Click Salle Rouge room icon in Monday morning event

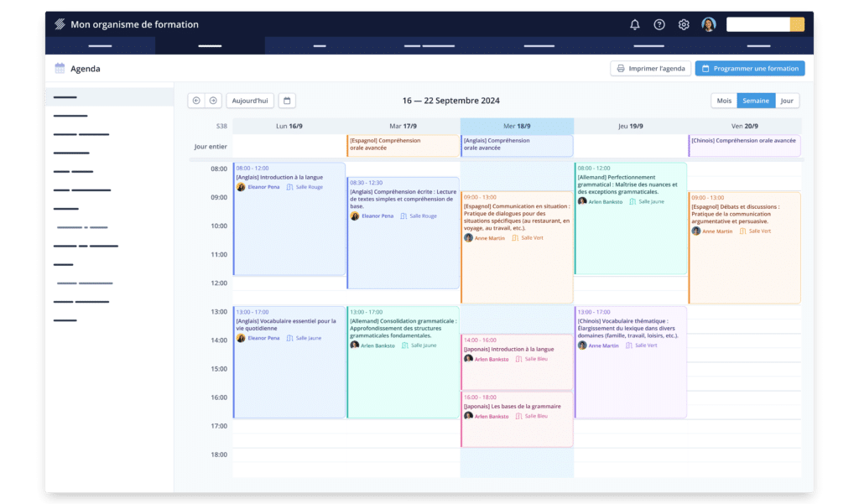(x=289, y=187)
